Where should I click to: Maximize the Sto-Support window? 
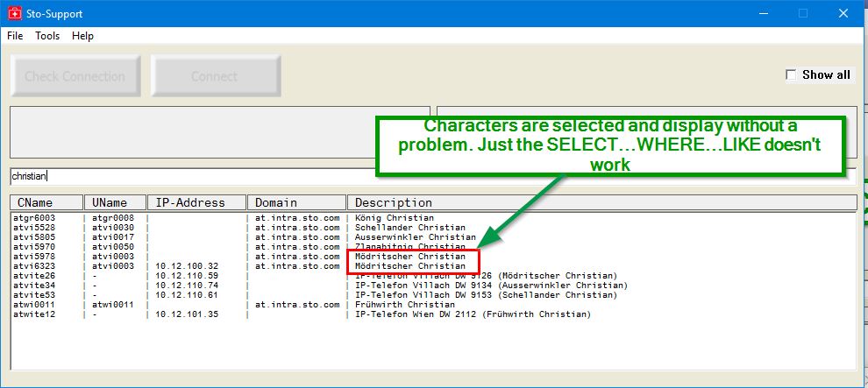pos(802,13)
